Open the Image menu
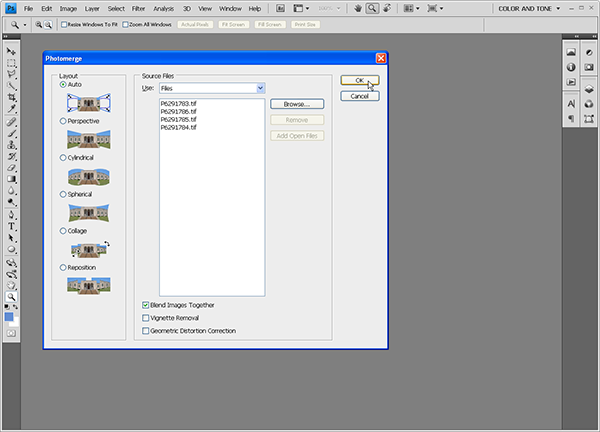600x432 pixels. tap(68, 8)
